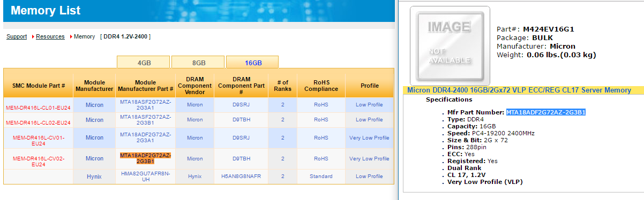The image size is (644, 200).
Task: Click the highlighted MTA18ADF2G72AZ-2G3B1 table cell
Action: tap(145, 158)
